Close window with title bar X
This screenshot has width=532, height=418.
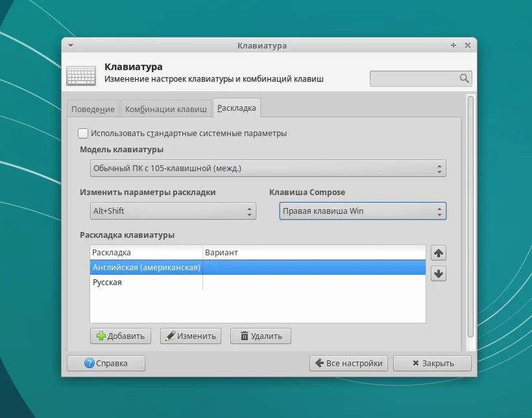(468, 45)
